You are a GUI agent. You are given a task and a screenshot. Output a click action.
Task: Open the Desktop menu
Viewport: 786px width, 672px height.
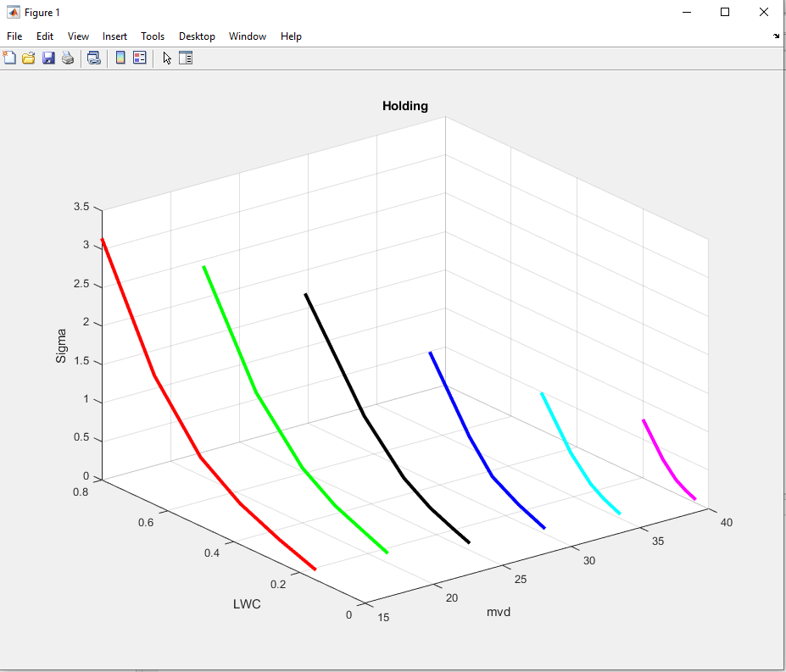click(197, 36)
